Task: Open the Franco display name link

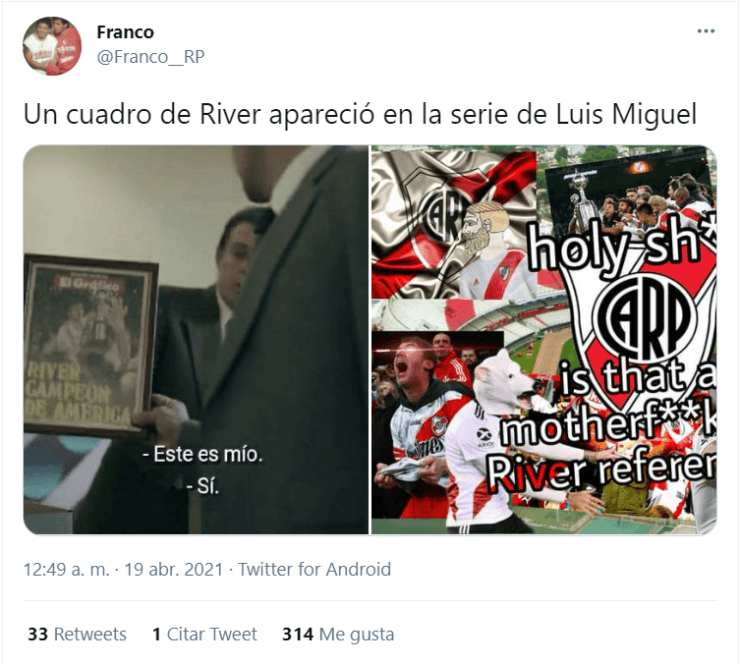Action: click(125, 32)
